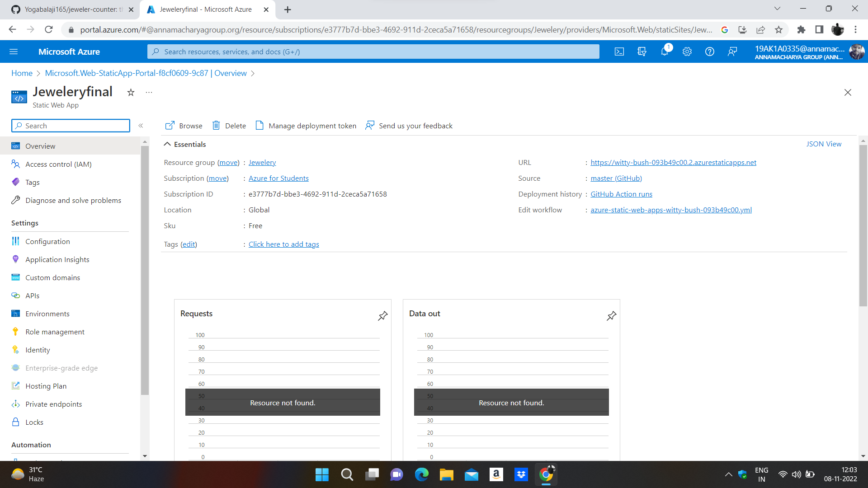Pin the Data out chart
Screen dimensions: 868x488
[x=612, y=316]
